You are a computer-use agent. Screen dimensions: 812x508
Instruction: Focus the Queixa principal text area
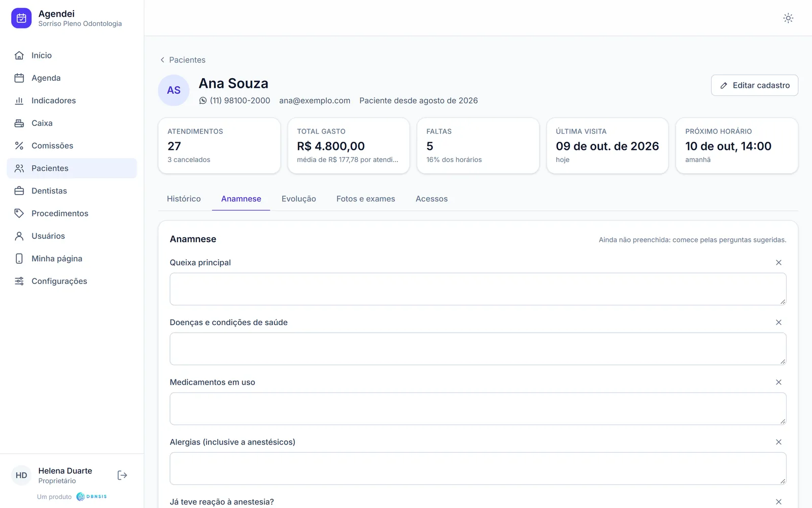coord(478,289)
